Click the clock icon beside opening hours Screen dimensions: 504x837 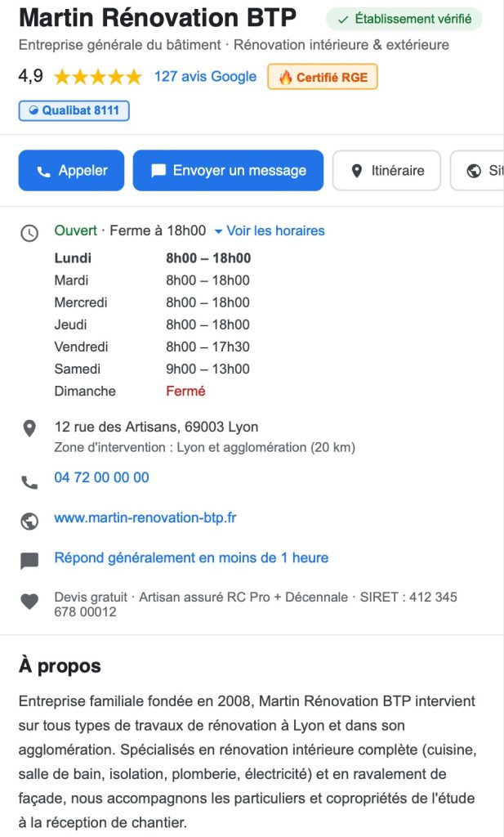(30, 231)
